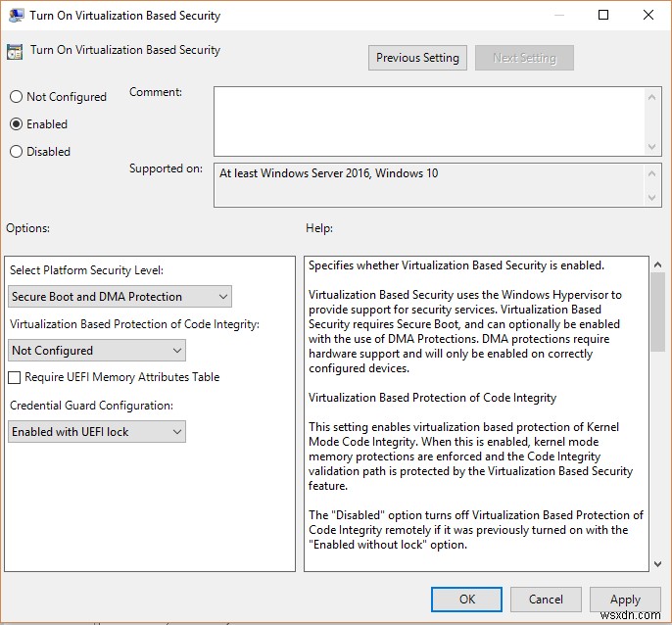Click Comment box scroll-down arrow

651,147
